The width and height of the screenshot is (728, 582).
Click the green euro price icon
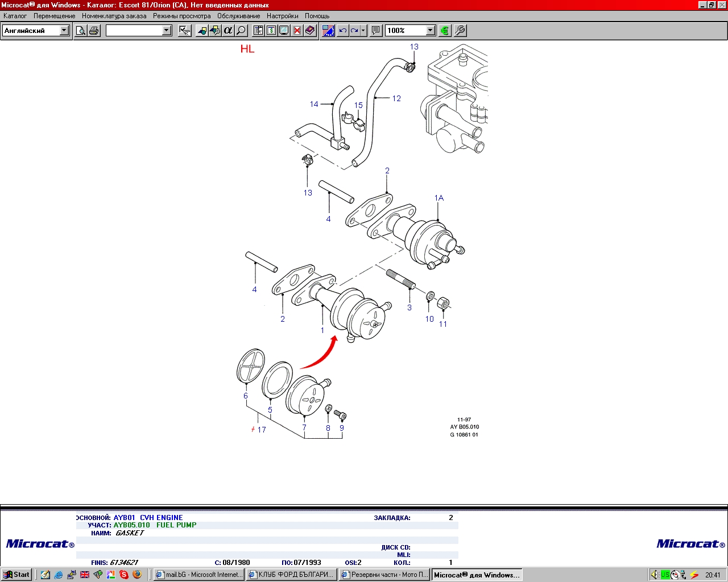(x=445, y=31)
